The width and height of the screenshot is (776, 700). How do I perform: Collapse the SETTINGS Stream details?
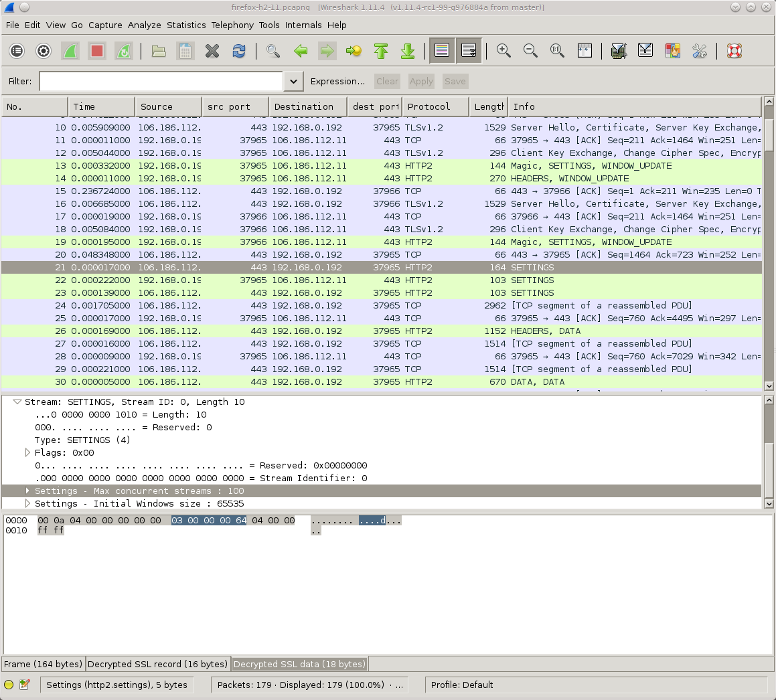17,402
